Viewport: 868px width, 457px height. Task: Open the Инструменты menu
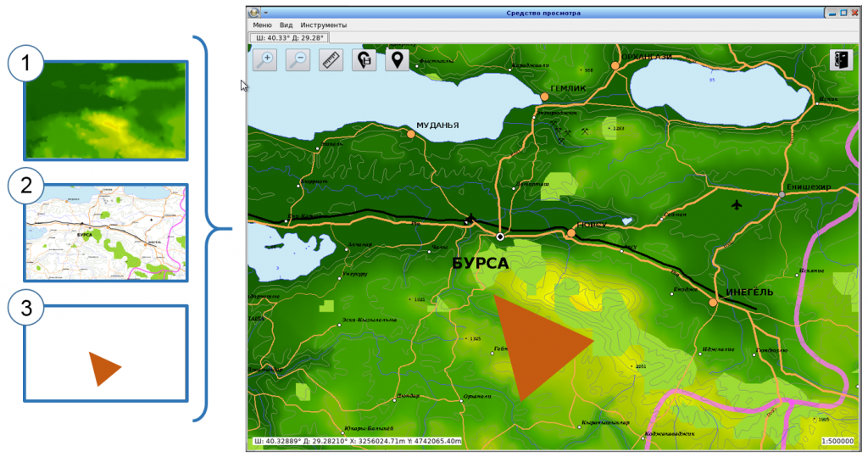(323, 25)
